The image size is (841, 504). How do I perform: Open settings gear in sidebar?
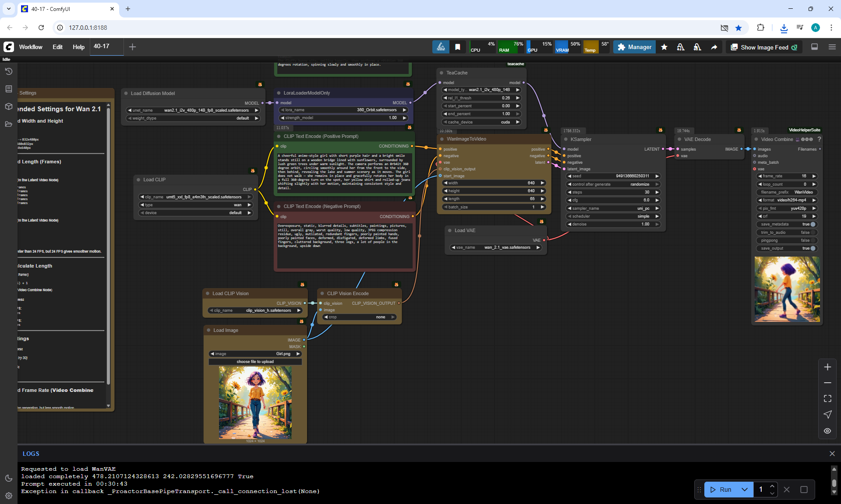point(8,496)
